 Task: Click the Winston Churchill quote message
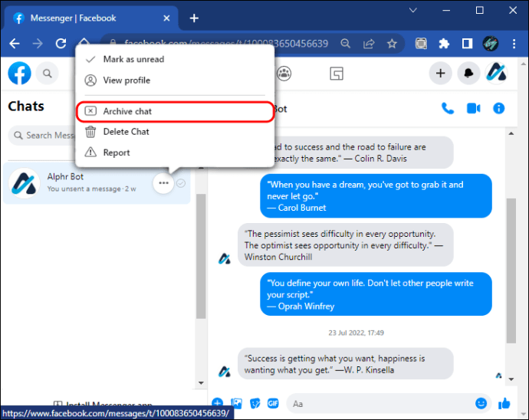click(x=346, y=245)
